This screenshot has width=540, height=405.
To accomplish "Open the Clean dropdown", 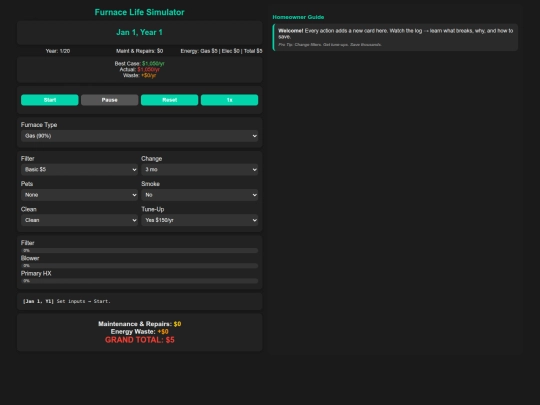I will pyautogui.click(x=79, y=220).
